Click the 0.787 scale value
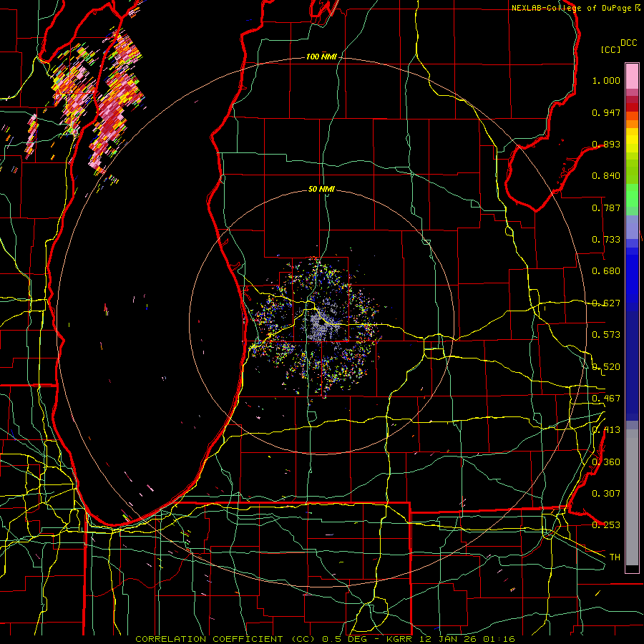The width and height of the screenshot is (644, 644). coord(606,208)
